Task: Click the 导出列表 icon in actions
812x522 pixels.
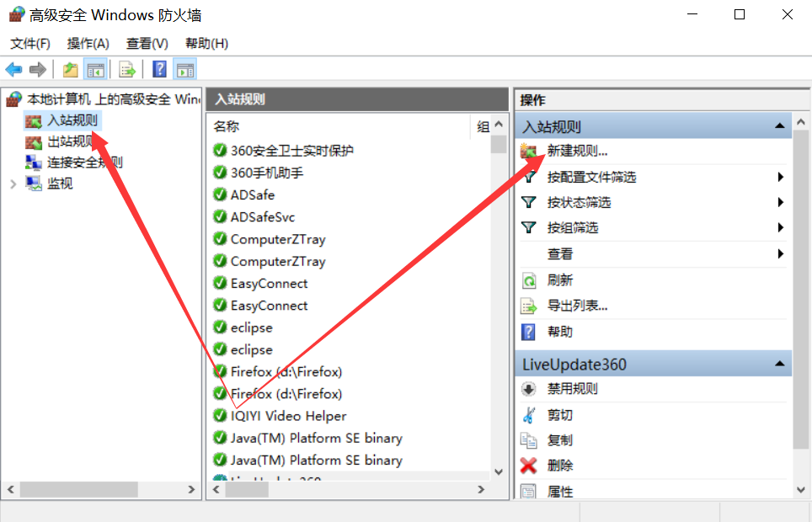Action: pos(529,306)
